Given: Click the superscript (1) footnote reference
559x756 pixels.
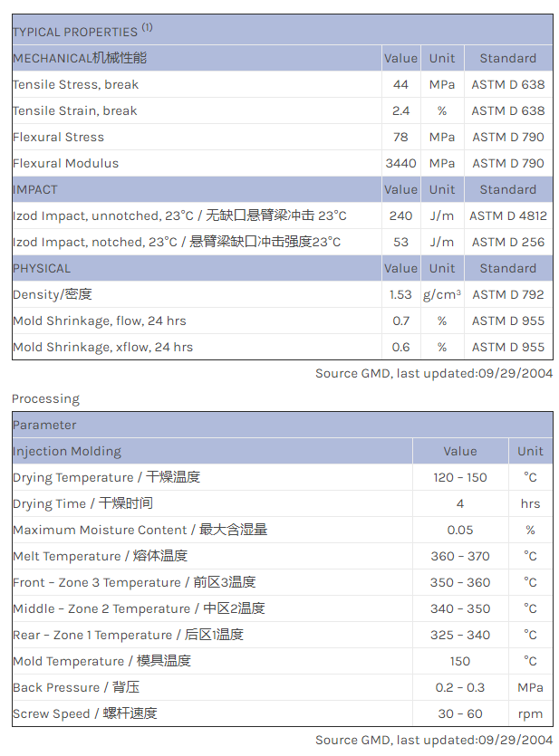Looking at the screenshot, I should pyautogui.click(x=147, y=27).
